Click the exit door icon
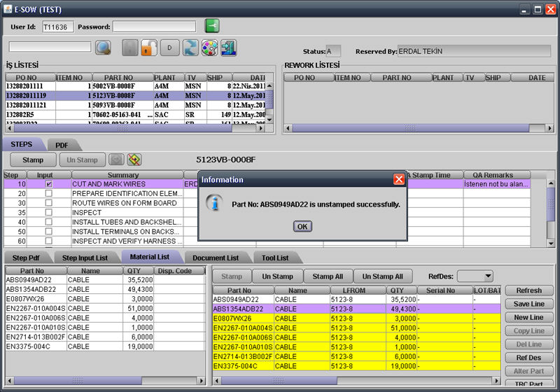 coord(229,48)
